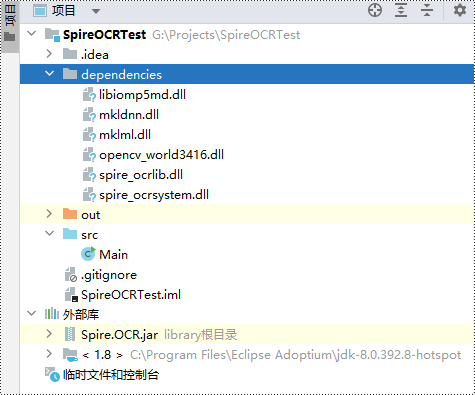Click the orange out folder icon

(70, 214)
